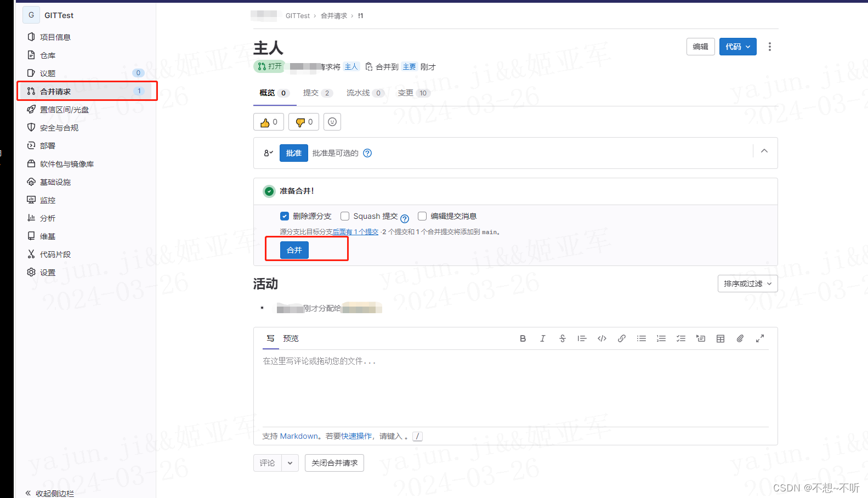This screenshot has width=868, height=498.
Task: Open the Markdown help link
Action: tap(299, 436)
